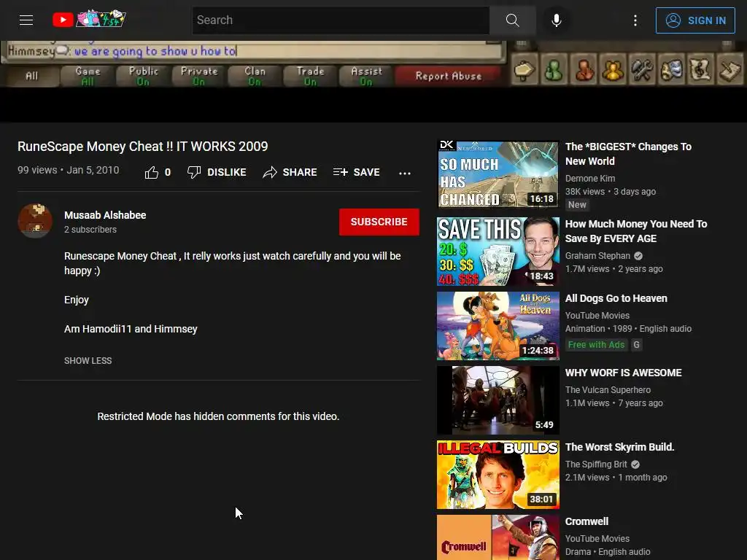The image size is (747, 560).
Task: Open Demone Kim channel name
Action: (x=590, y=179)
